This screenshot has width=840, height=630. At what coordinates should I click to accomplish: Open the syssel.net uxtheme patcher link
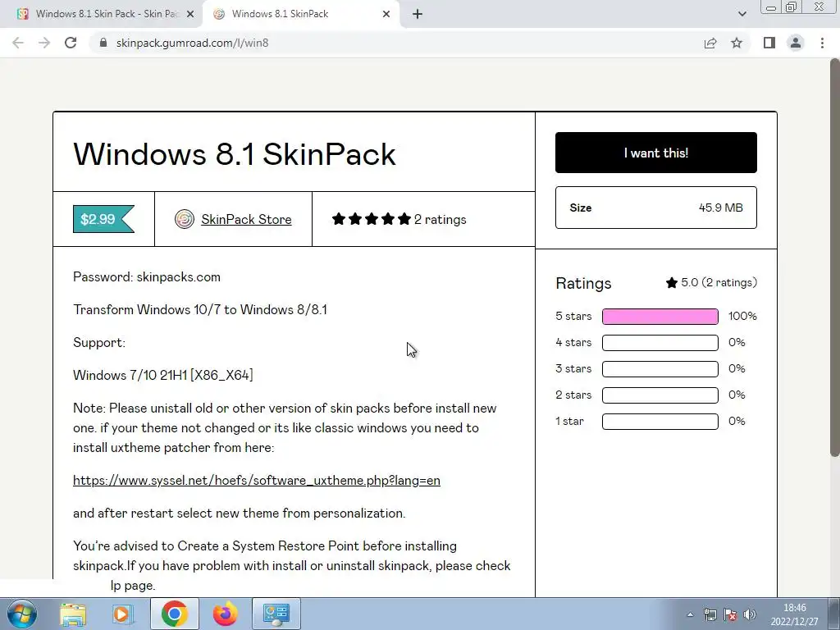tap(257, 481)
